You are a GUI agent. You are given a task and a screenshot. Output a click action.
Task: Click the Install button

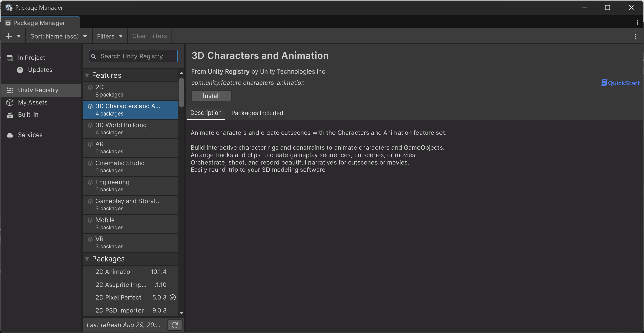point(211,96)
